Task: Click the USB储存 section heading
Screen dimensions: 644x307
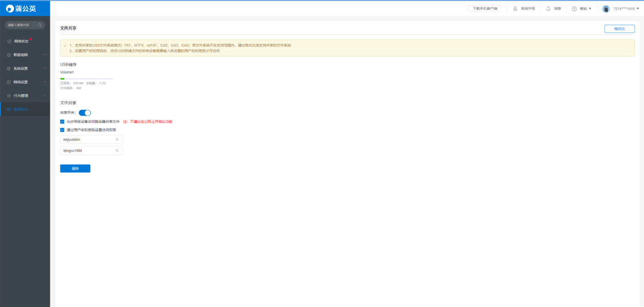Action: pyautogui.click(x=68, y=65)
